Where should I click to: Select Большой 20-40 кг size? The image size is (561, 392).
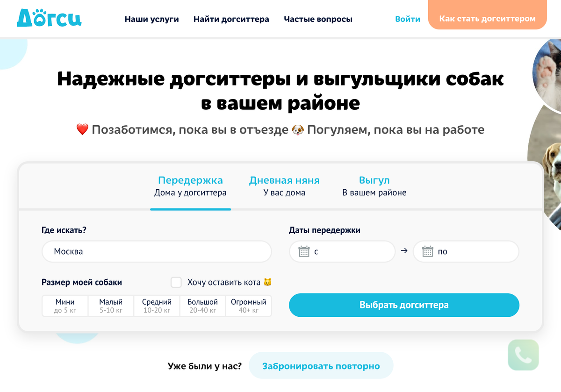click(x=202, y=306)
